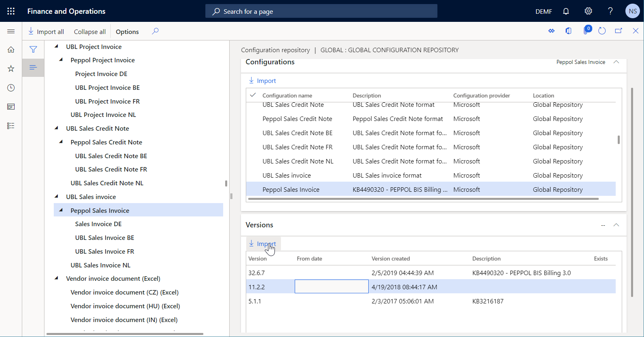Toggle select-all checkmark in Configurations grid

point(253,95)
